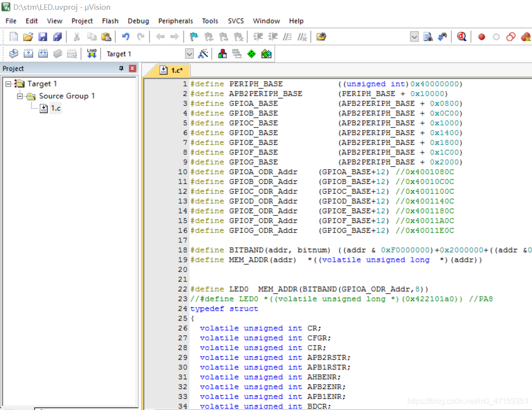
Task: Create a new file with the New icon
Action: (x=14, y=37)
